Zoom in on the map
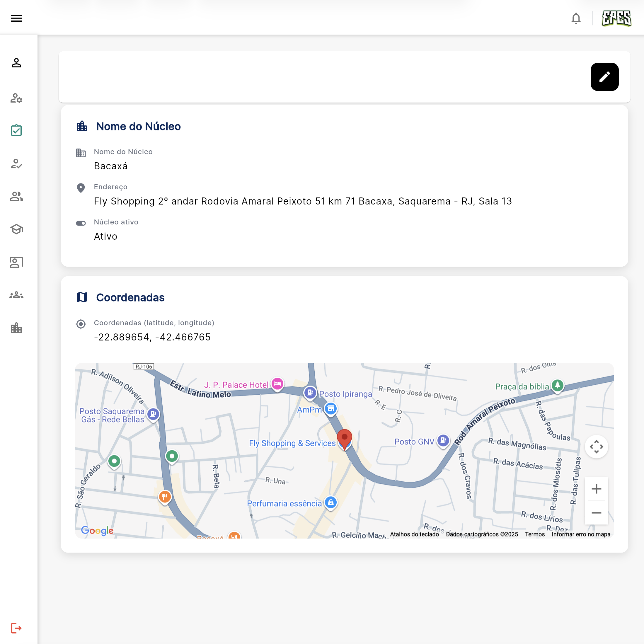 coord(597,489)
